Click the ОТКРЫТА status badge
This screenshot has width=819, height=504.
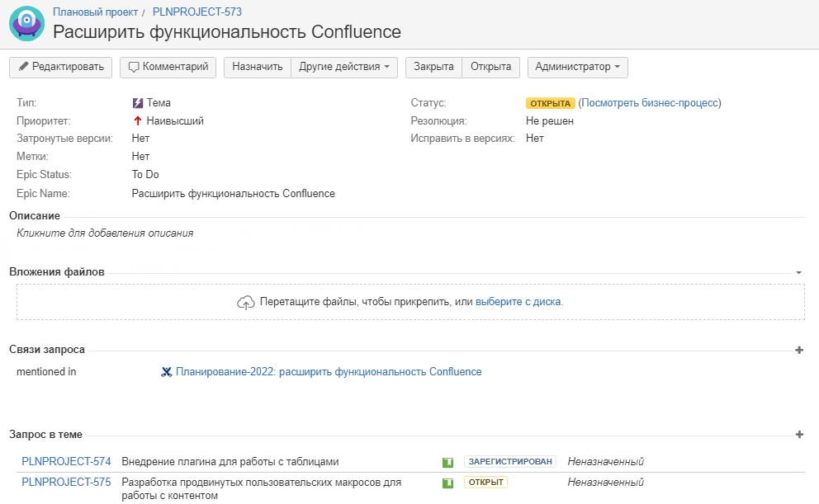coord(551,103)
